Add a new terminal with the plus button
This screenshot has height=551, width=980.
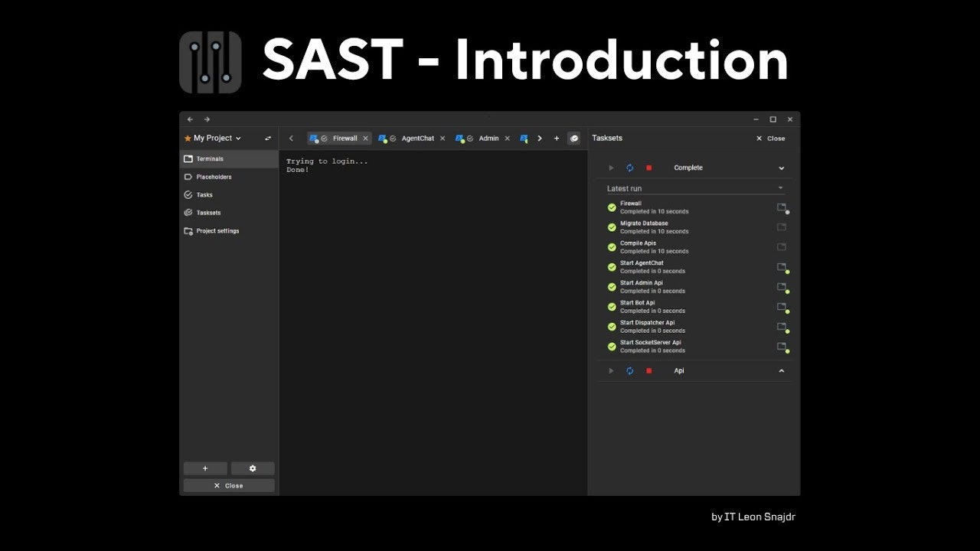point(557,138)
